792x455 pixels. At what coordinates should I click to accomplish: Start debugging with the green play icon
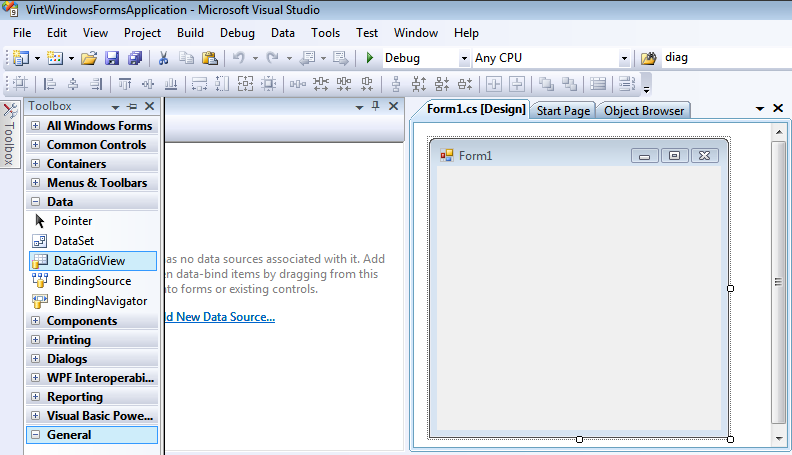point(371,58)
